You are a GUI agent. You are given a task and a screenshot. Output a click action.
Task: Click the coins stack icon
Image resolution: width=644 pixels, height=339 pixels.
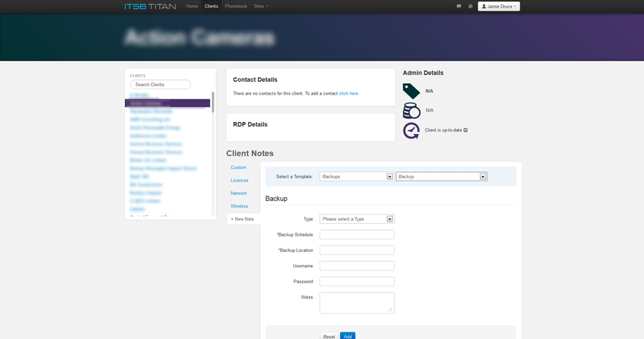click(411, 110)
